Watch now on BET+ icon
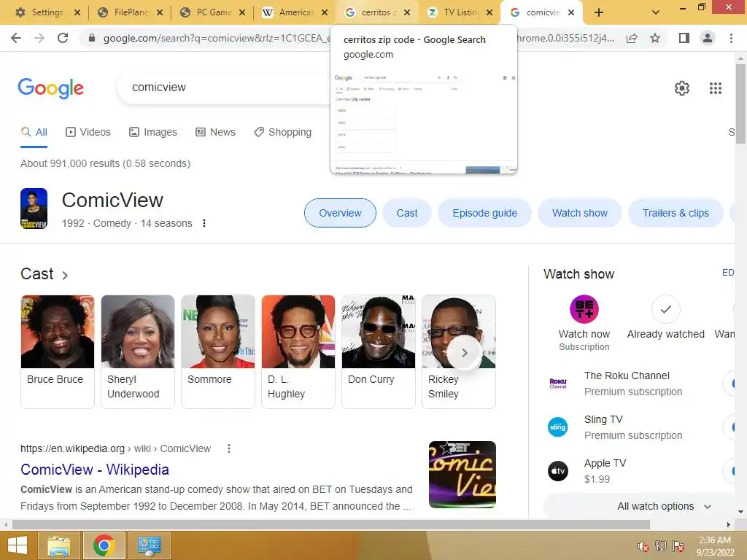Image resolution: width=747 pixels, height=560 pixels. [x=584, y=309]
